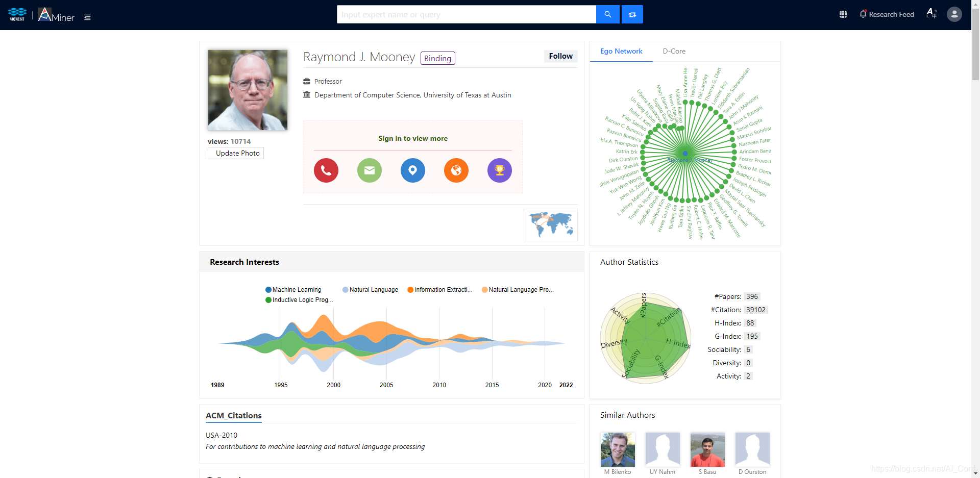Viewport: 980px width, 478px height.
Task: Open the user account avatar icon
Action: click(x=954, y=14)
